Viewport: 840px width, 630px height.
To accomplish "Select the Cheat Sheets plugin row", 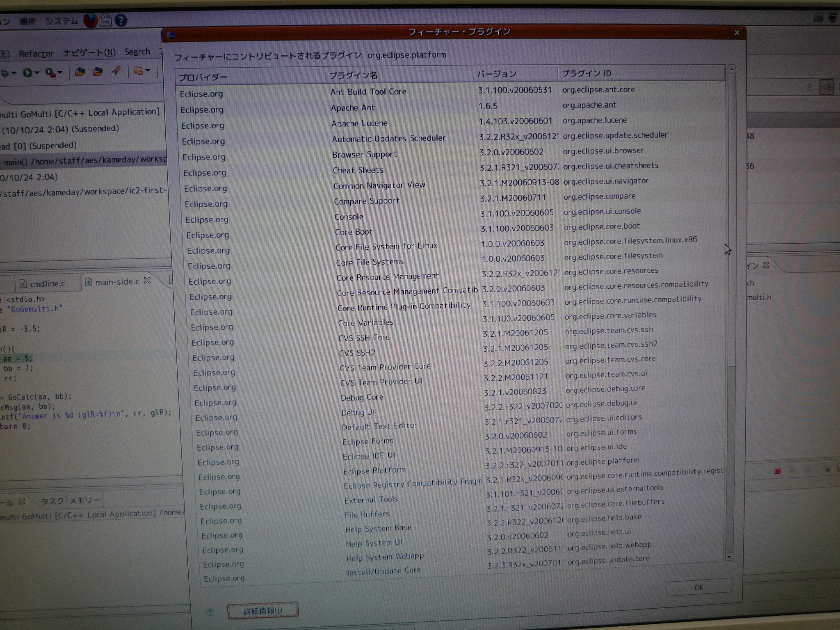I will click(452, 169).
